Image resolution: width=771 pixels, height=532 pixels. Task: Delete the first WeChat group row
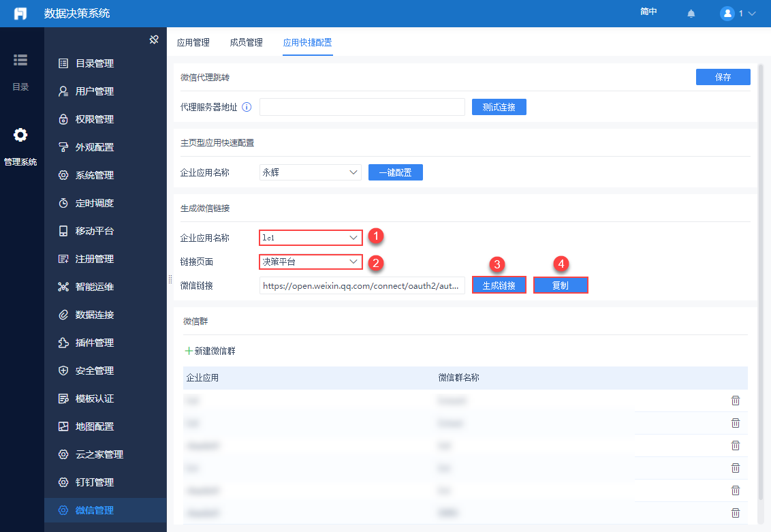[735, 401]
